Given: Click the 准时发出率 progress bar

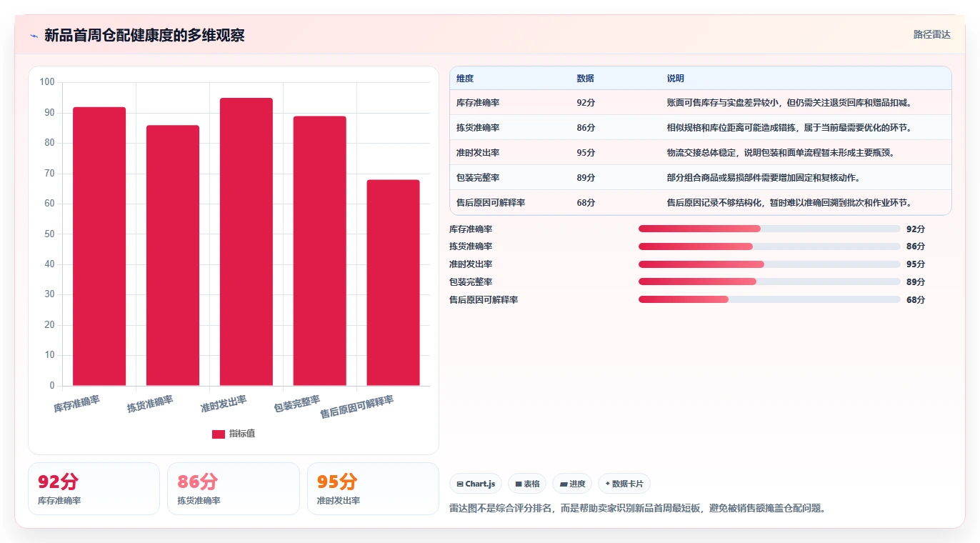Looking at the screenshot, I should [x=769, y=264].
